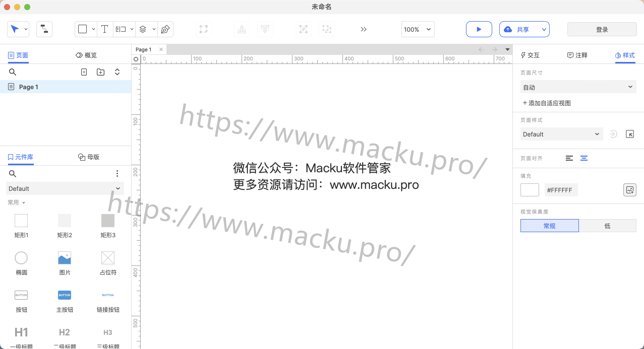The width and height of the screenshot is (644, 349).
Task: Search the widget library with magnifier
Action: coord(12,173)
